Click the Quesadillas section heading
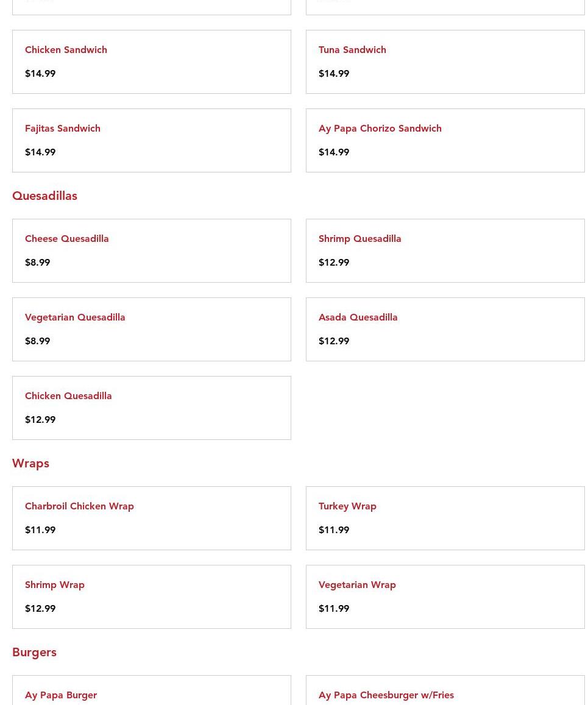The image size is (588, 705). click(44, 196)
